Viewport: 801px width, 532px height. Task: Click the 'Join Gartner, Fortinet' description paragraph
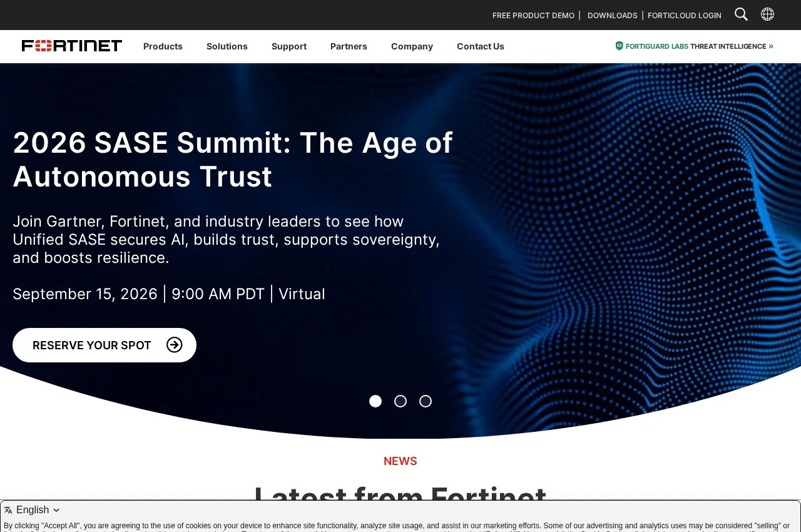pos(227,240)
